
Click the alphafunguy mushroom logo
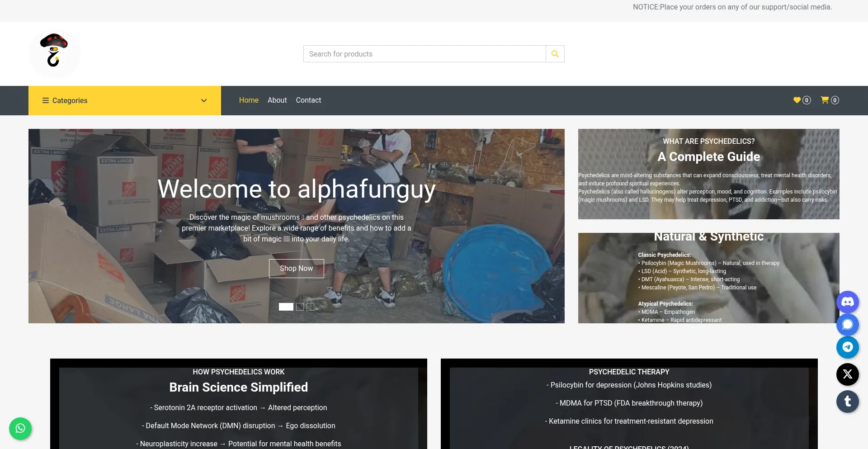[x=54, y=54]
